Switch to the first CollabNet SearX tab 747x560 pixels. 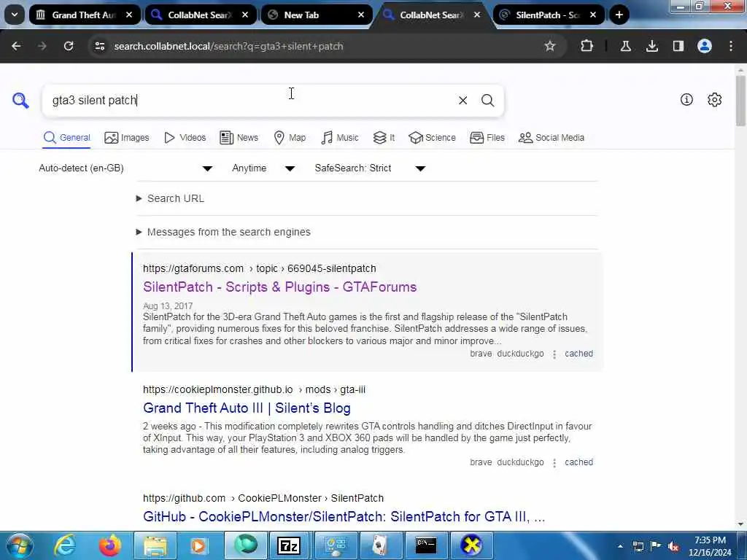(x=196, y=15)
